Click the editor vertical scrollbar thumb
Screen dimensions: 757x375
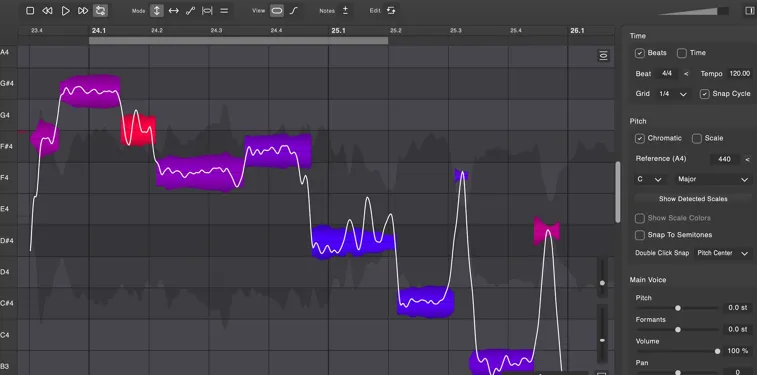click(x=617, y=192)
